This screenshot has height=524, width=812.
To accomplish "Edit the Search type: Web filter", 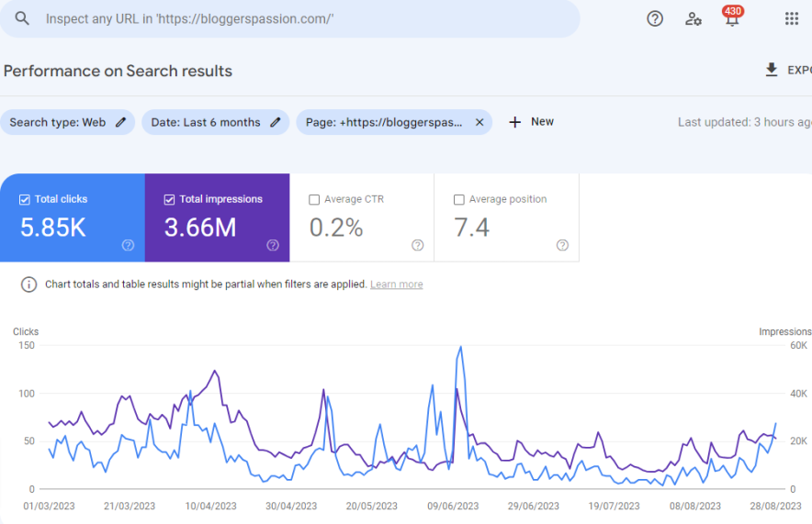I will (68, 122).
